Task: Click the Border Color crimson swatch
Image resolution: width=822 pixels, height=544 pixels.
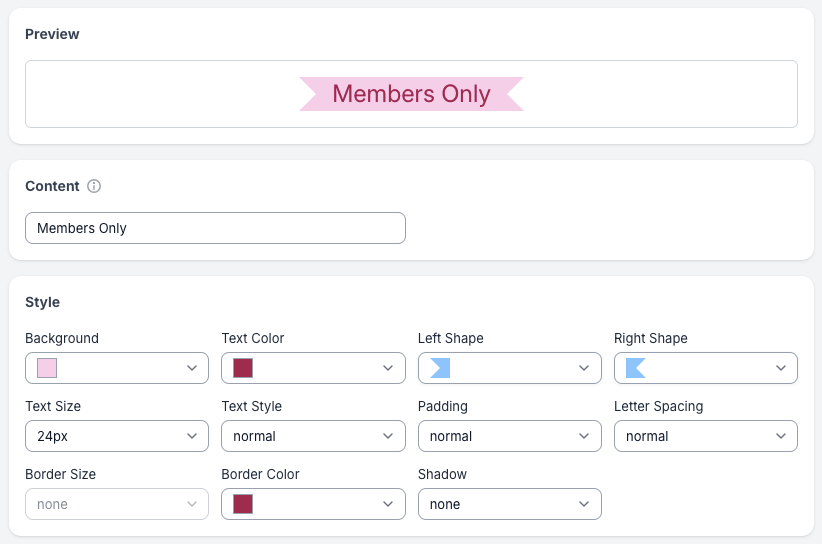Action: click(x=243, y=504)
